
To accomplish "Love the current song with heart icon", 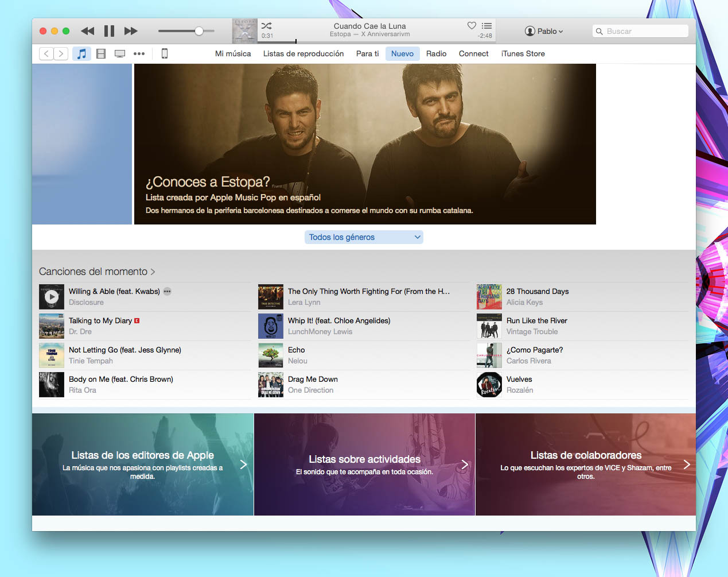I will click(x=472, y=25).
